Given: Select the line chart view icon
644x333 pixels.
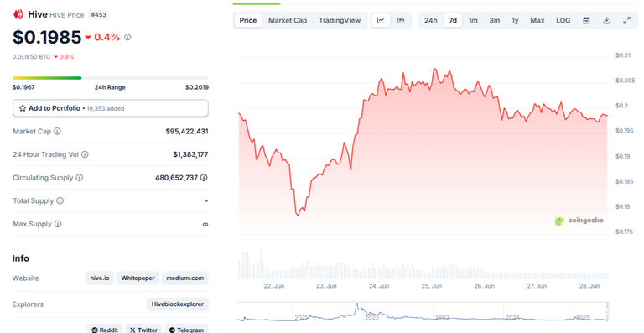Looking at the screenshot, I should (381, 20).
